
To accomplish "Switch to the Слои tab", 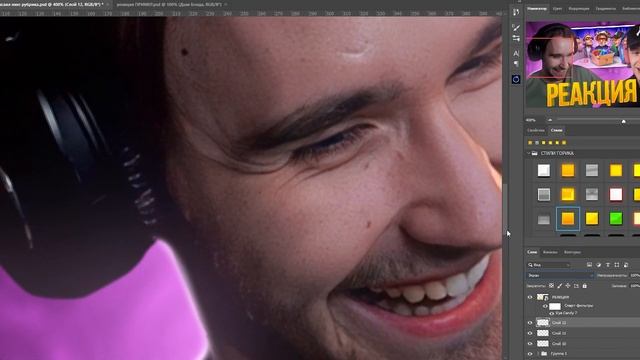I will 532,252.
